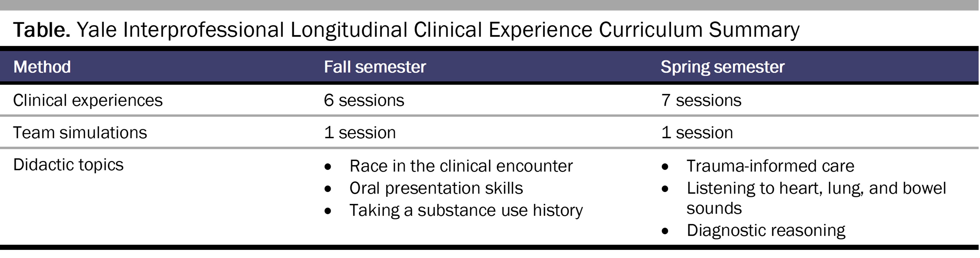Select Race in the clinical encounter text
This screenshot has height=258, width=980.
[461, 166]
